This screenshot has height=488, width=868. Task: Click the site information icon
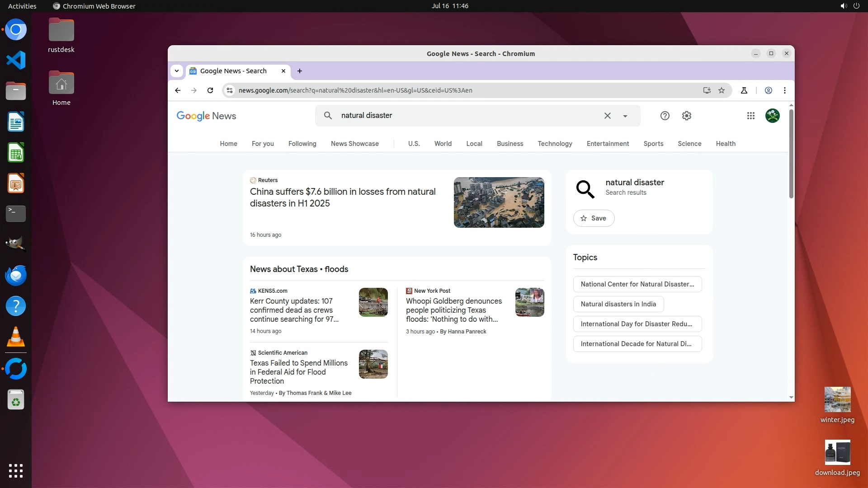coord(230,90)
